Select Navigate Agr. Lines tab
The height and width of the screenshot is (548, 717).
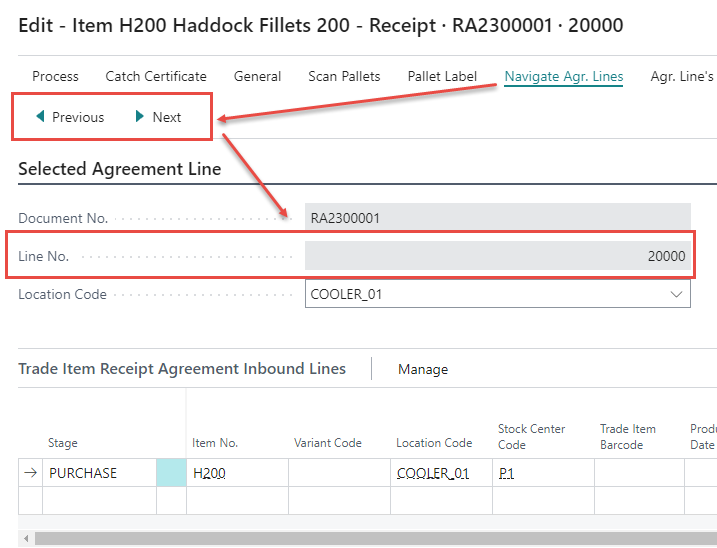pos(563,76)
